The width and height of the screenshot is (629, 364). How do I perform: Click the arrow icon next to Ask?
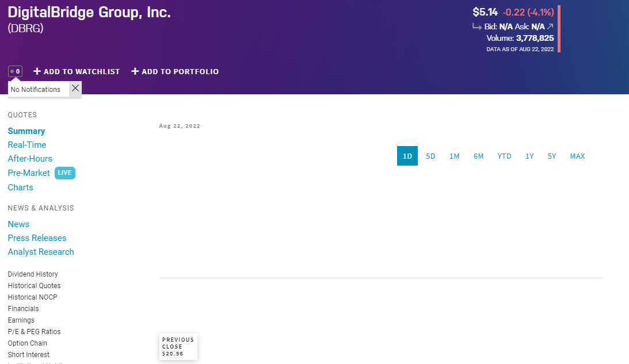tap(550, 26)
